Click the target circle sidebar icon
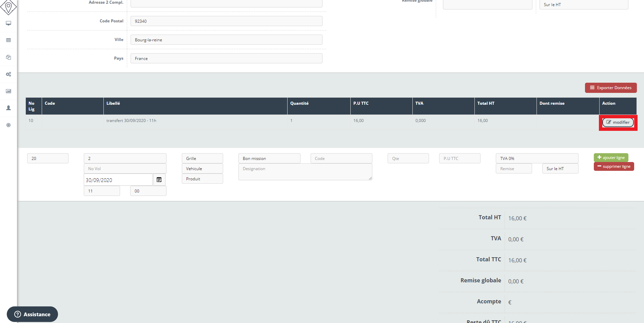The image size is (644, 323). 8,125
